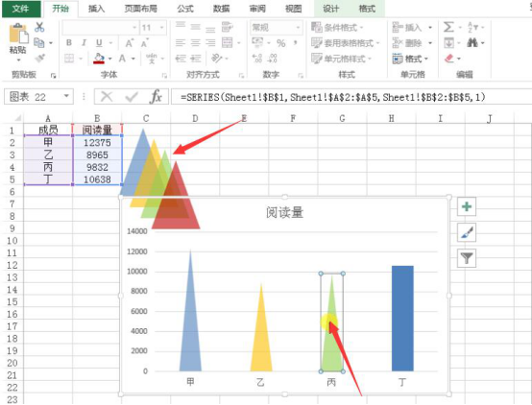Toggle Italic formatting
This screenshot has height=405, width=532.
[x=84, y=43]
